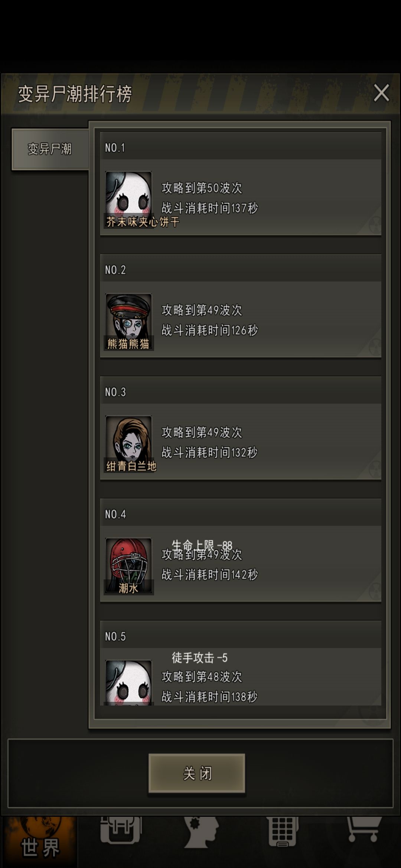401x868 pixels.
Task: Select the NO.2 ranking entry row
Action: [x=241, y=306]
